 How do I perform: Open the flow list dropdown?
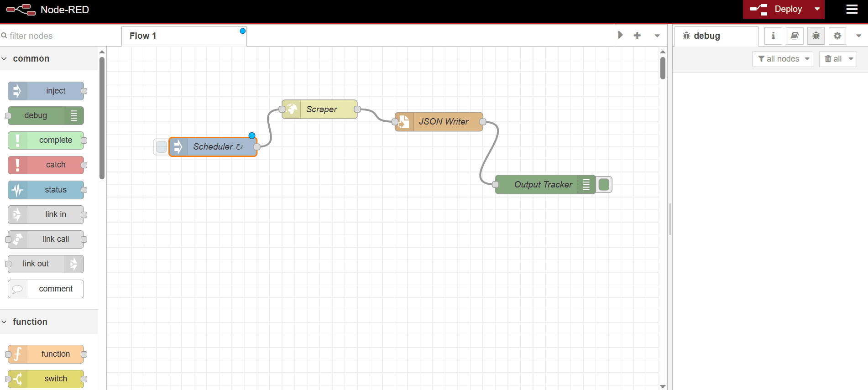(657, 36)
